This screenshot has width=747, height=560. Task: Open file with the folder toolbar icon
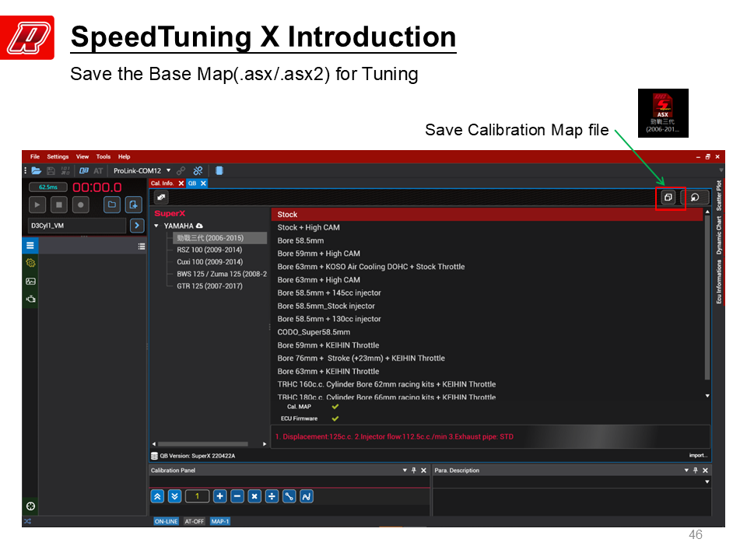pos(37,170)
